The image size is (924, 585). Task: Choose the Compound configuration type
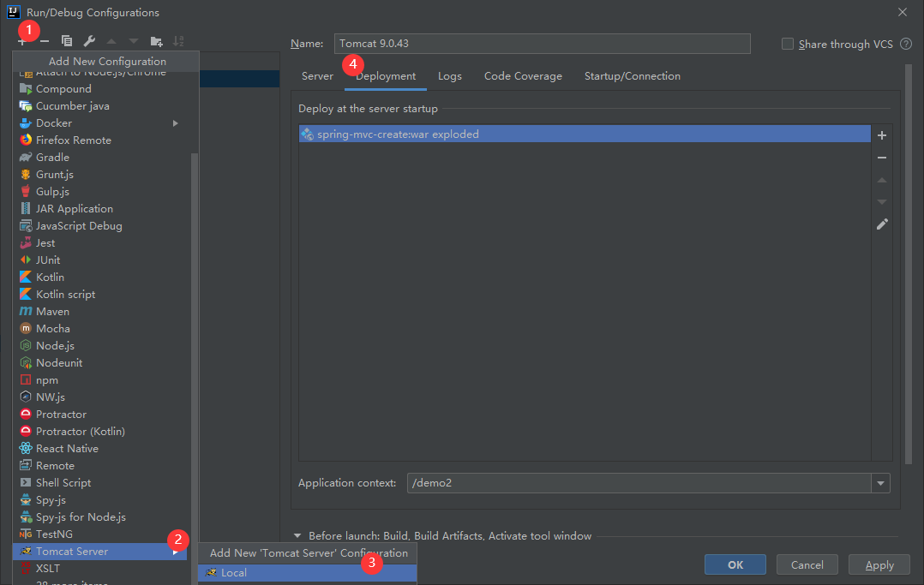(100, 89)
